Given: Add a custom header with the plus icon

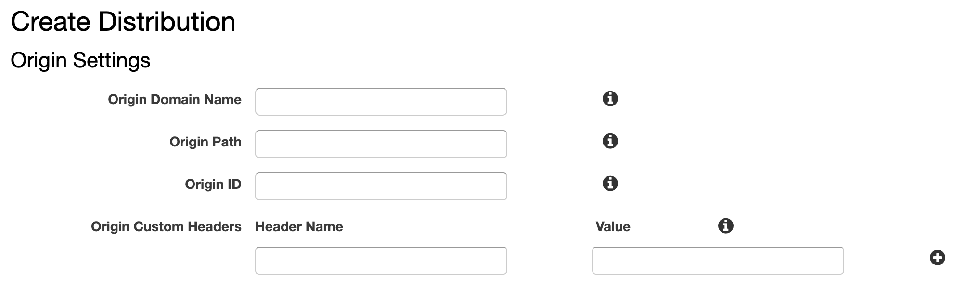Looking at the screenshot, I should tap(937, 258).
